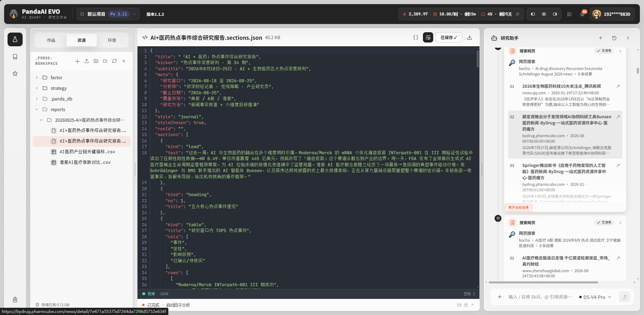This screenshot has width=644, height=315.
Task: Click the code editor vertical scrollbar
Action: pyautogui.click(x=477, y=59)
